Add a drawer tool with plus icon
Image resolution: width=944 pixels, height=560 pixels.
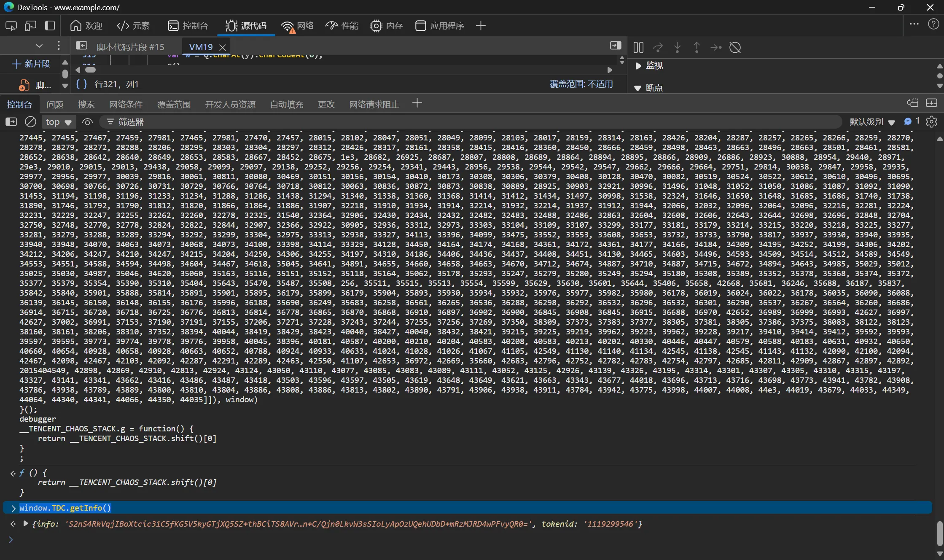pos(417,103)
